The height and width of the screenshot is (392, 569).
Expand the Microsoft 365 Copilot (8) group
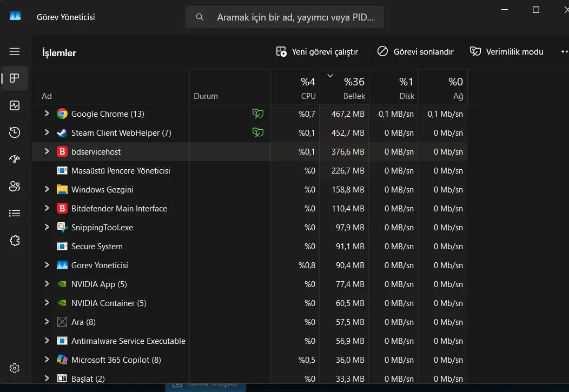(47, 360)
